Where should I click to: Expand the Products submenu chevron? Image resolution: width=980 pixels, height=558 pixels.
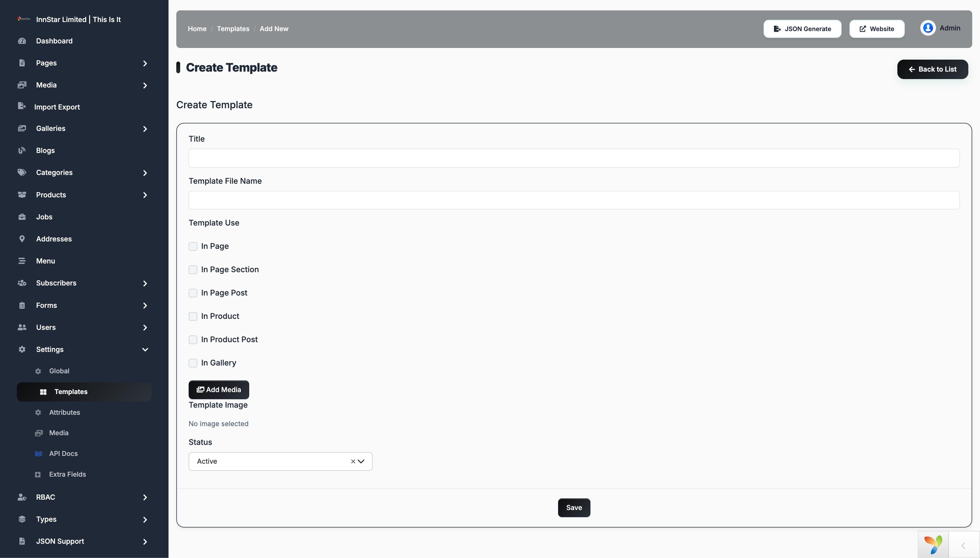(x=145, y=195)
